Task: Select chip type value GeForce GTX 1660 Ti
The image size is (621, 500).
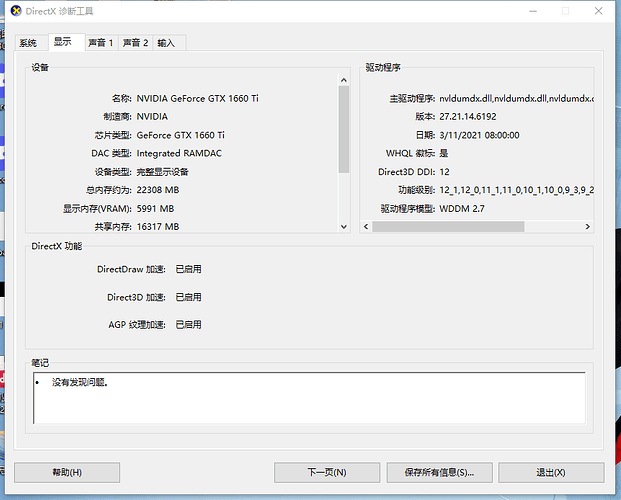Action: (x=180, y=135)
